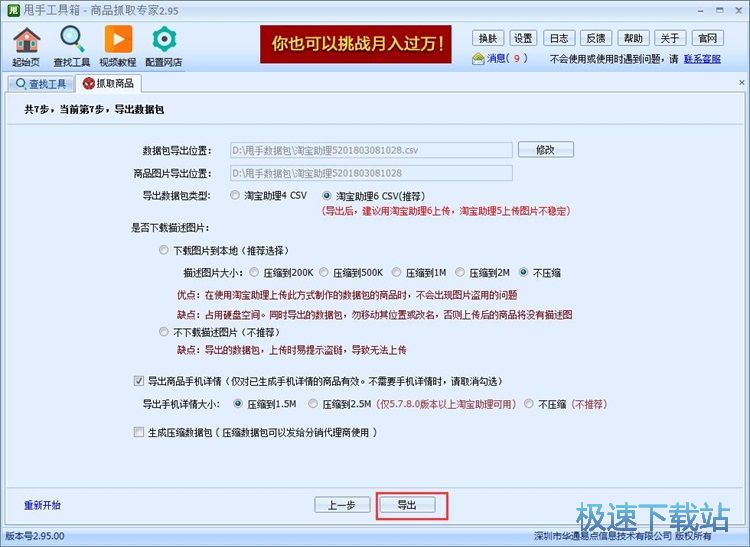750x547 pixels.
Task: Click 修改 to change export path
Action: pyautogui.click(x=546, y=150)
